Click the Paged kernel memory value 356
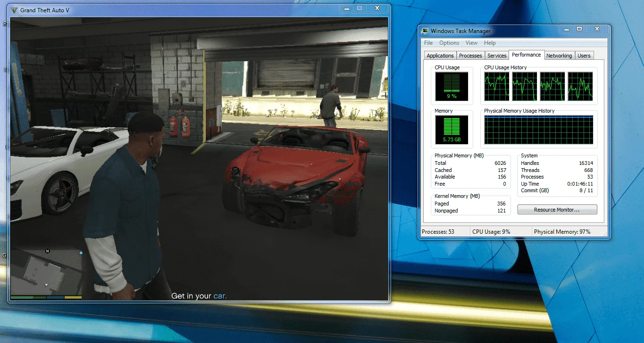This screenshot has width=644, height=343. pos(502,204)
